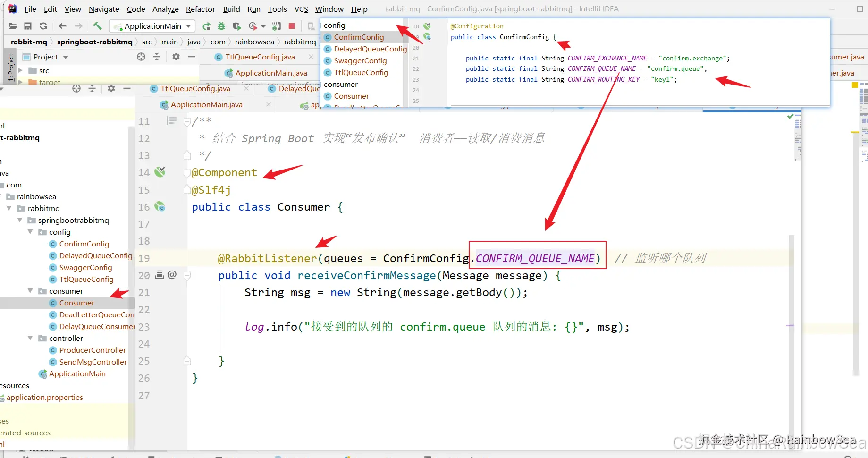This screenshot has height=458, width=868.
Task: Click the main breadcrumb in navigation bar
Action: [x=169, y=42]
